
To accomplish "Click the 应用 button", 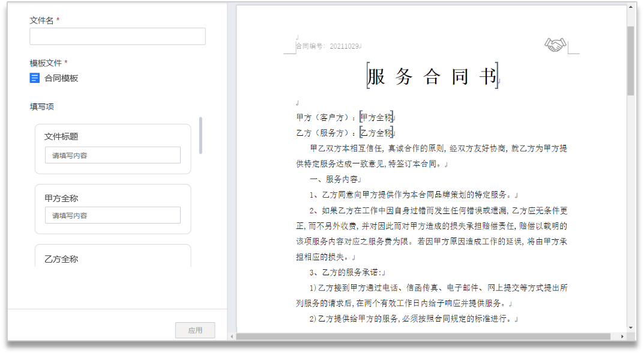I will [195, 330].
